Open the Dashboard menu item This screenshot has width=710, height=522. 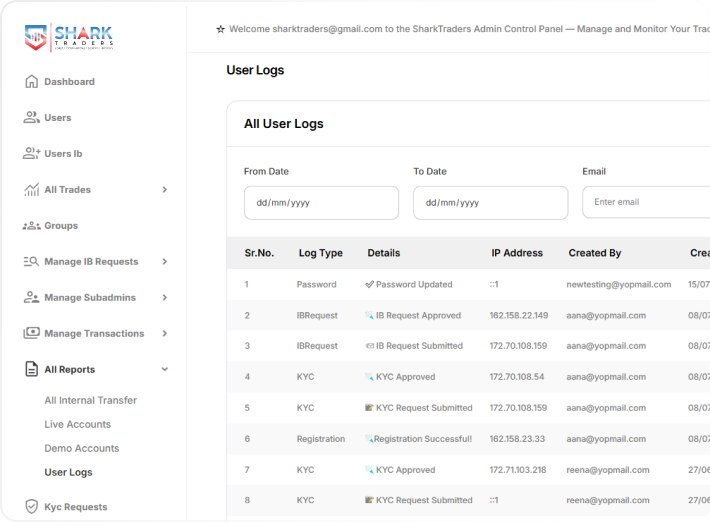[x=69, y=81]
